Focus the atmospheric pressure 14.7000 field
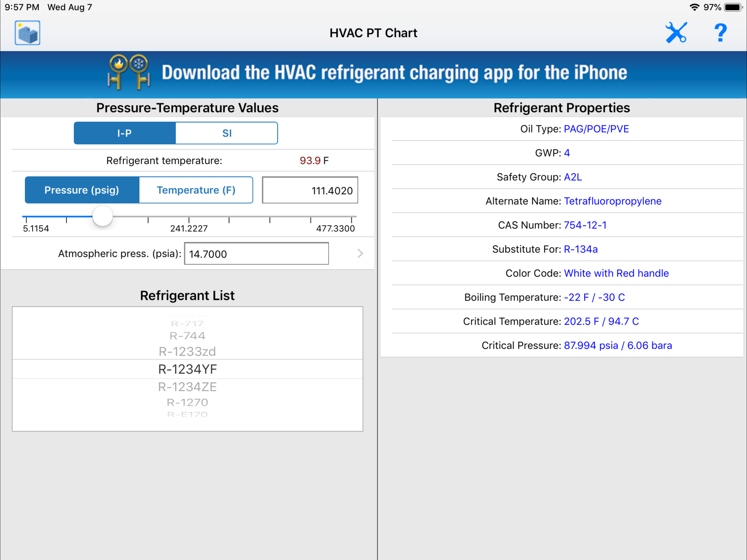Screen dimensions: 747x560 click(x=256, y=254)
